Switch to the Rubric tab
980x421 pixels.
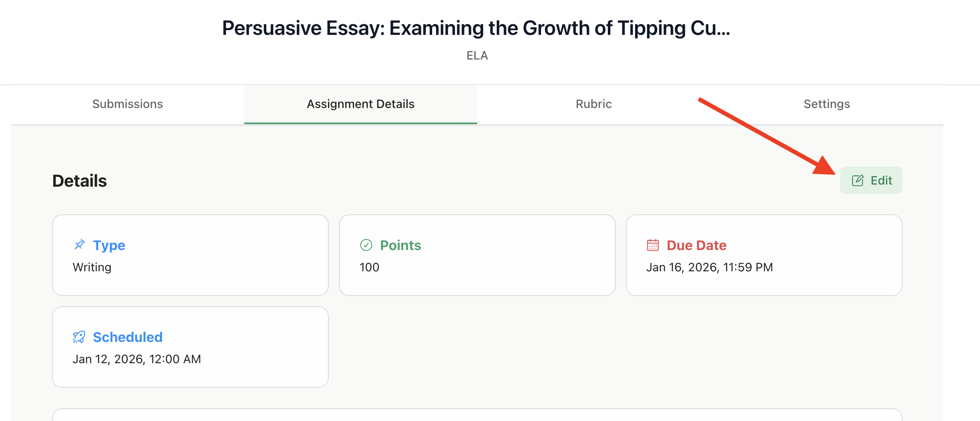(x=593, y=104)
